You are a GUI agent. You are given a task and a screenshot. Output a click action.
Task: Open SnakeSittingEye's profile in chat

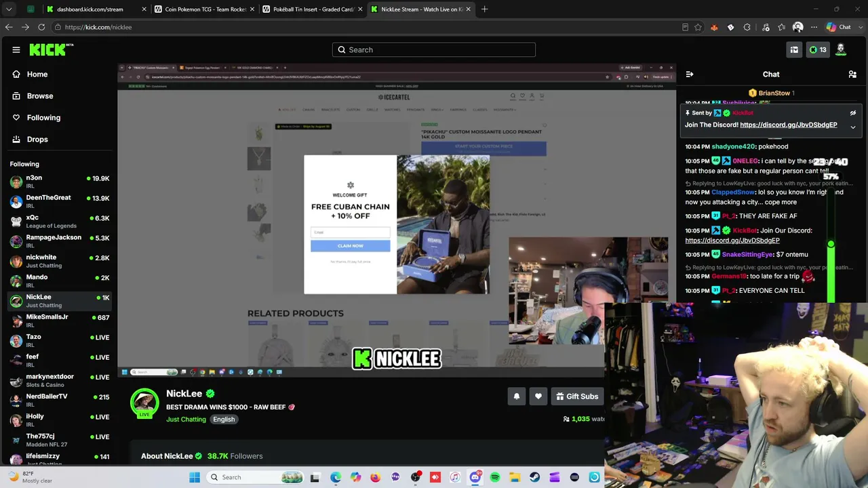pos(747,255)
